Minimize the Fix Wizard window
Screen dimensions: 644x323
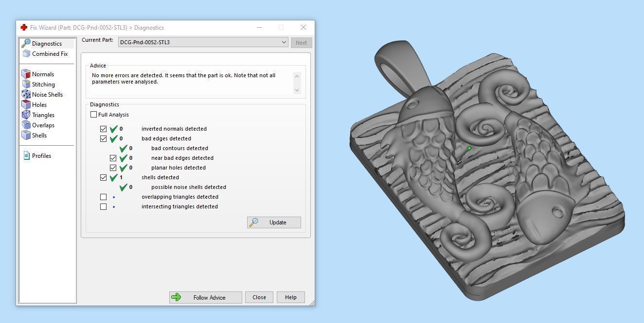(x=259, y=27)
